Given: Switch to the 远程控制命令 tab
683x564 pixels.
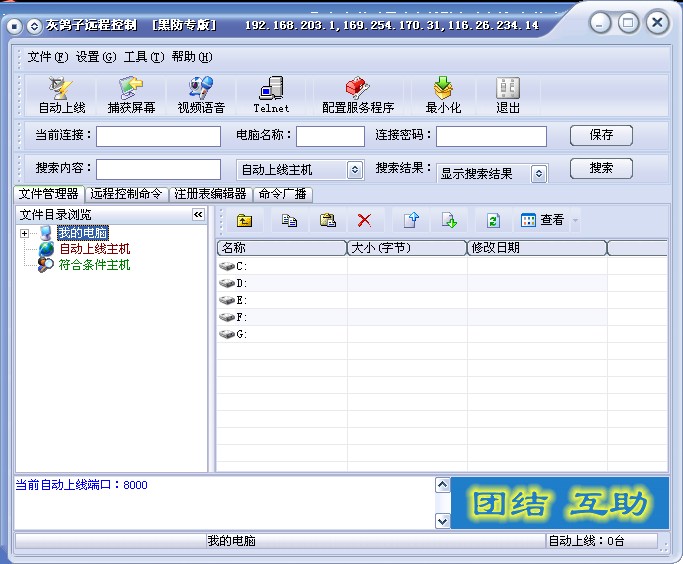Looking at the screenshot, I should click(x=126, y=194).
